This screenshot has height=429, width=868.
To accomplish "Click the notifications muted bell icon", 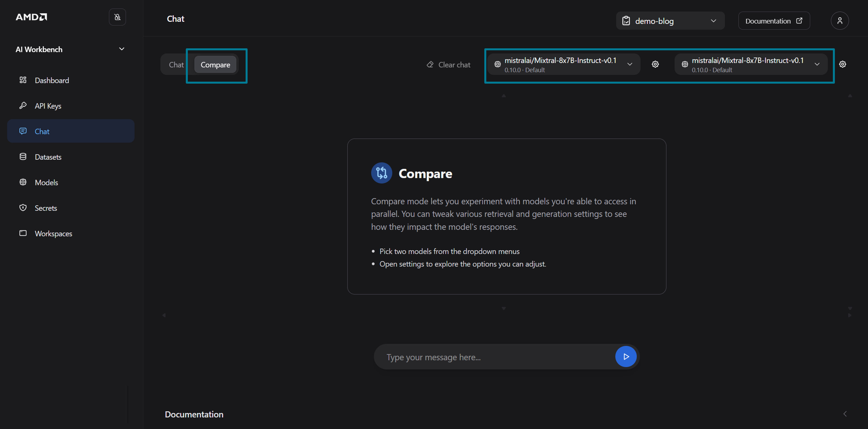I will [x=117, y=17].
